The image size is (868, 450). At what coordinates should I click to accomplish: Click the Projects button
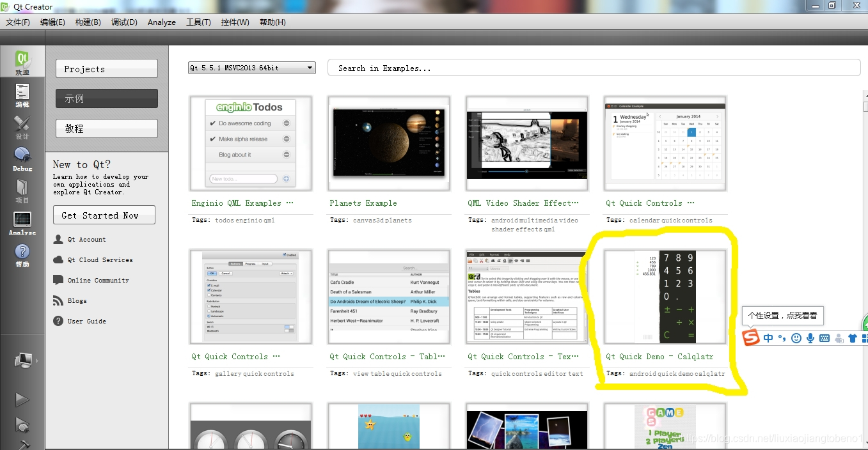pos(107,68)
